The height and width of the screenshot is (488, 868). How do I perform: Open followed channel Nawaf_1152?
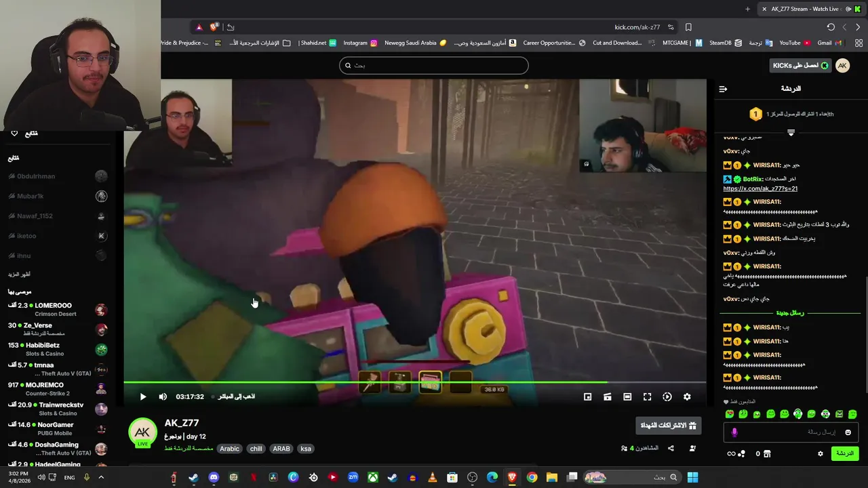[58, 216]
